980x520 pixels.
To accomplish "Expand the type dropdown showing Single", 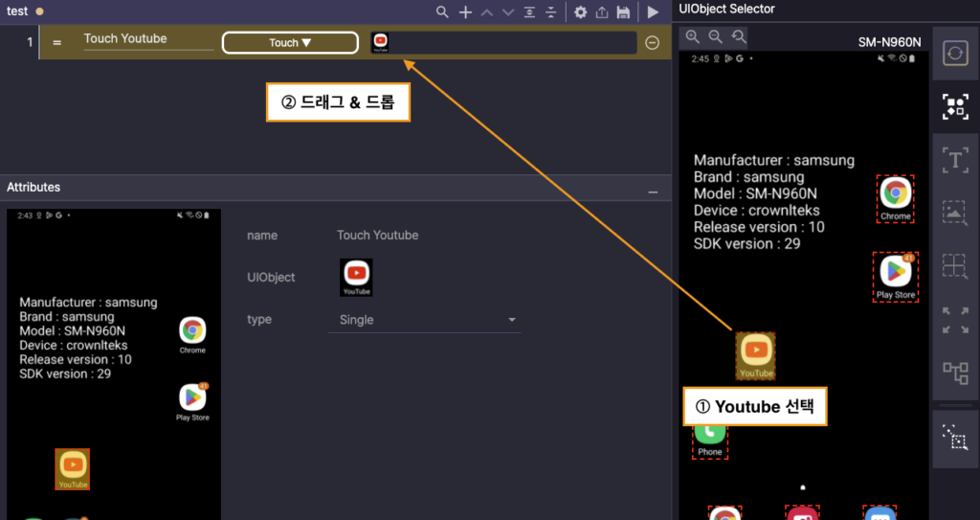I will point(511,320).
